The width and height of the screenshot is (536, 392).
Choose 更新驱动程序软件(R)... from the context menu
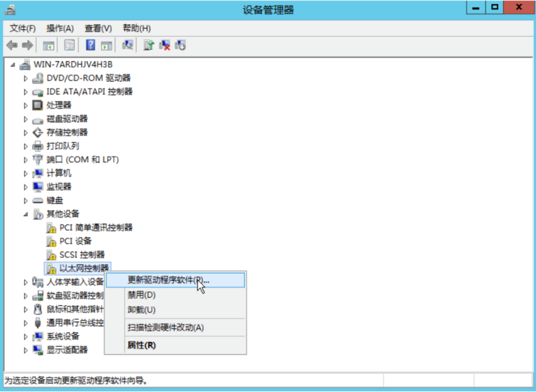click(x=168, y=280)
